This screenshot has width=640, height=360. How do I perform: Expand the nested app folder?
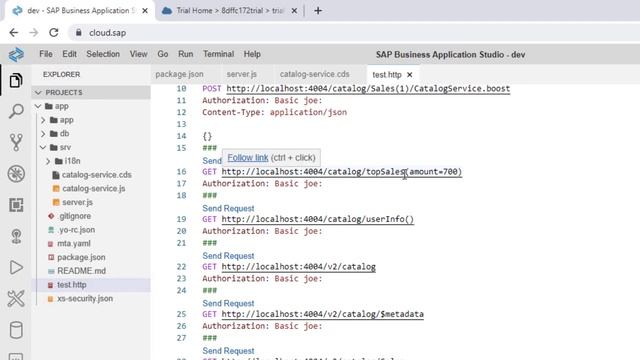click(43, 120)
